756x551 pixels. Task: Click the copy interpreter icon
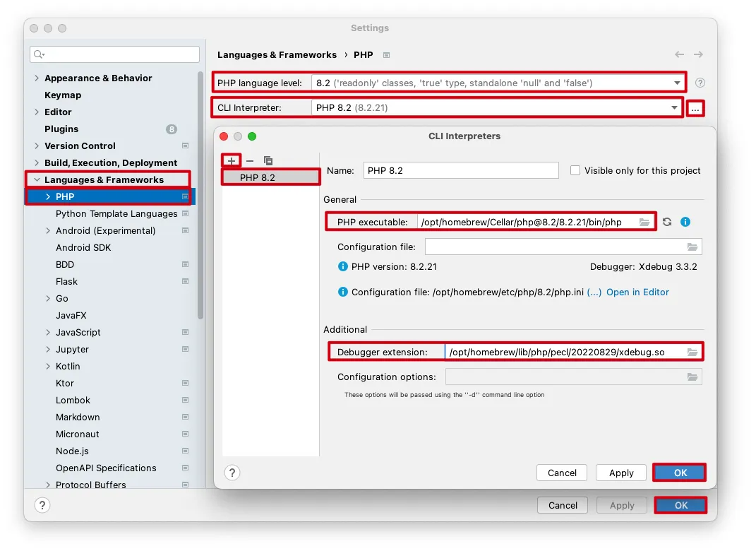click(x=268, y=161)
